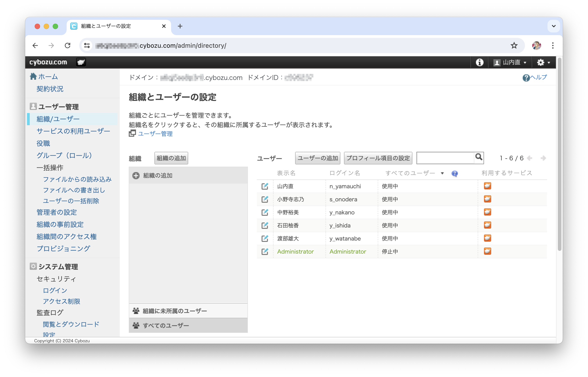Open a new browser tab
The width and height of the screenshot is (588, 377).
(x=180, y=26)
